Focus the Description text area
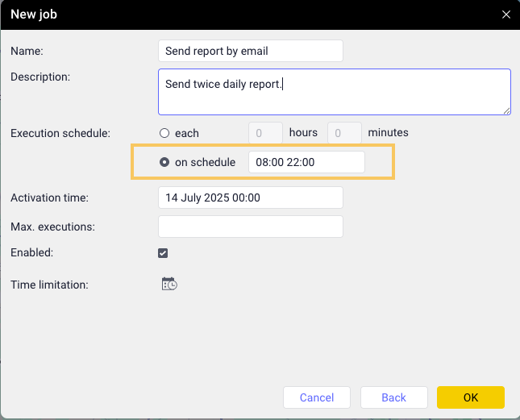This screenshot has width=520, height=420. (335, 91)
